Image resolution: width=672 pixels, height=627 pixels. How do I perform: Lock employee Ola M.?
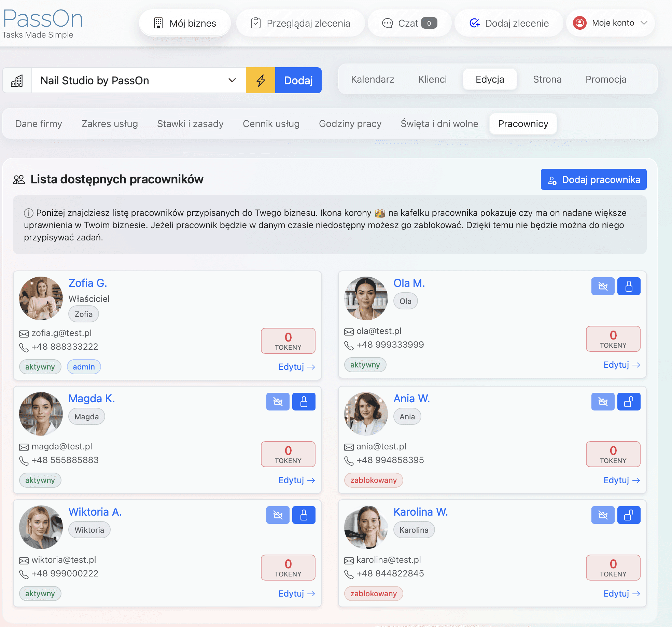(629, 286)
